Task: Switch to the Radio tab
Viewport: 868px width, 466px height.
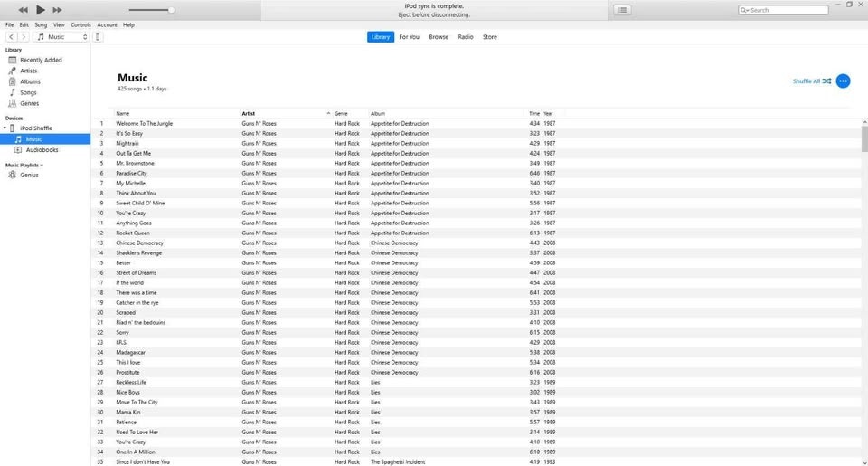Action: click(x=466, y=36)
